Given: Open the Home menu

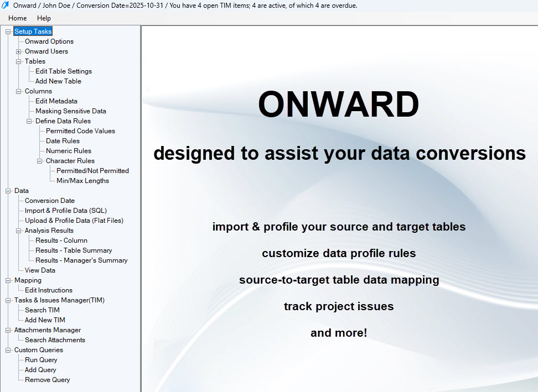Looking at the screenshot, I should point(18,18).
